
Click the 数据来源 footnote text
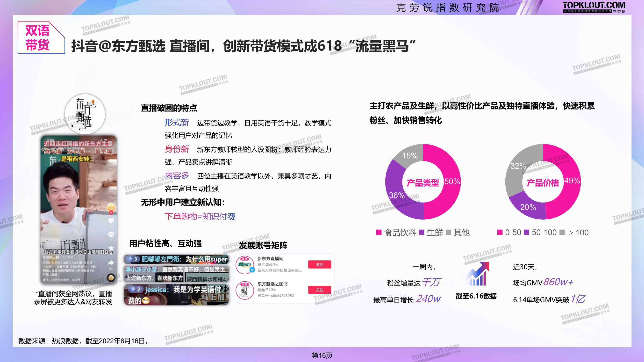click(x=85, y=341)
